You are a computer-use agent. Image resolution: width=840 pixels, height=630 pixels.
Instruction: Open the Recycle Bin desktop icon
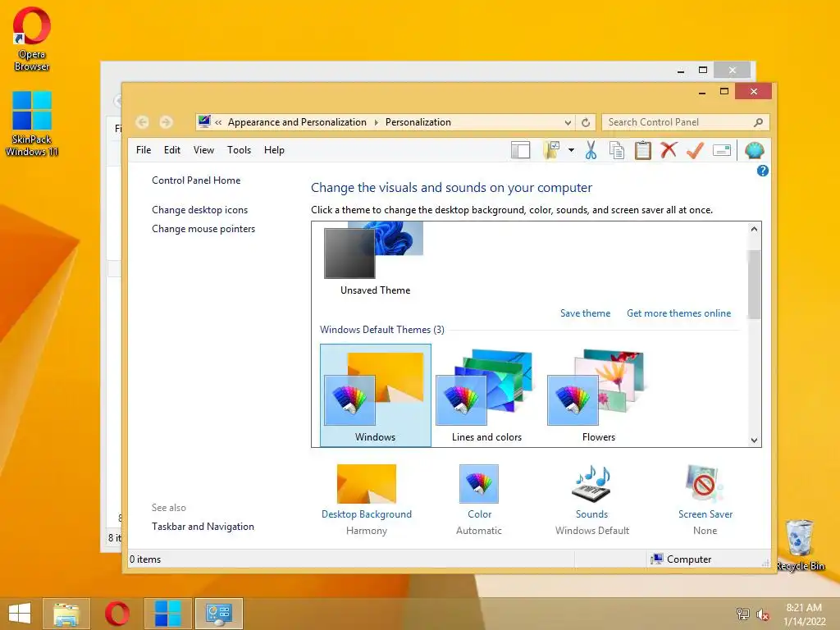point(800,545)
